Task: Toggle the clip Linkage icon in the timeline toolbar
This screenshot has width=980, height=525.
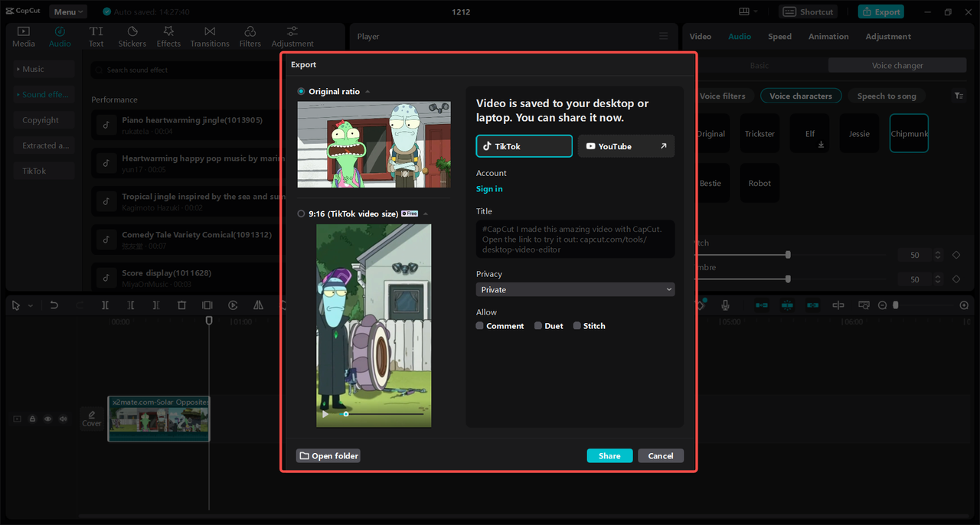Action: (x=812, y=305)
